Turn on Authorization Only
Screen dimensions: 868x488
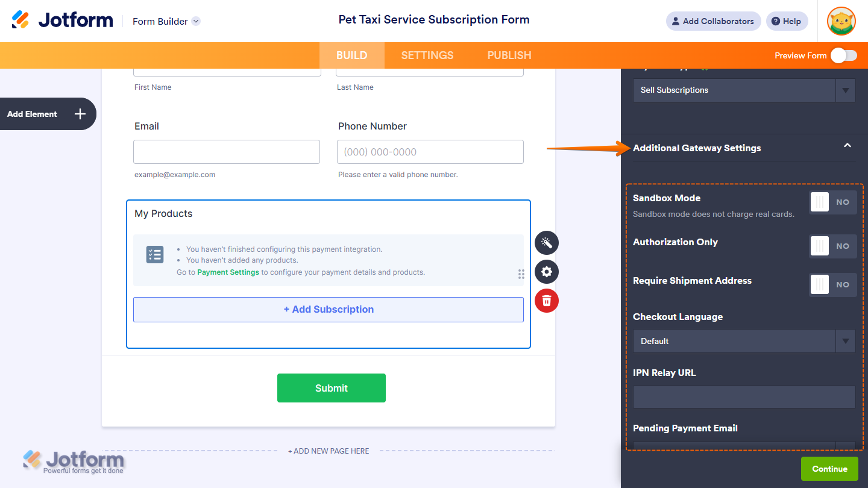(x=832, y=246)
